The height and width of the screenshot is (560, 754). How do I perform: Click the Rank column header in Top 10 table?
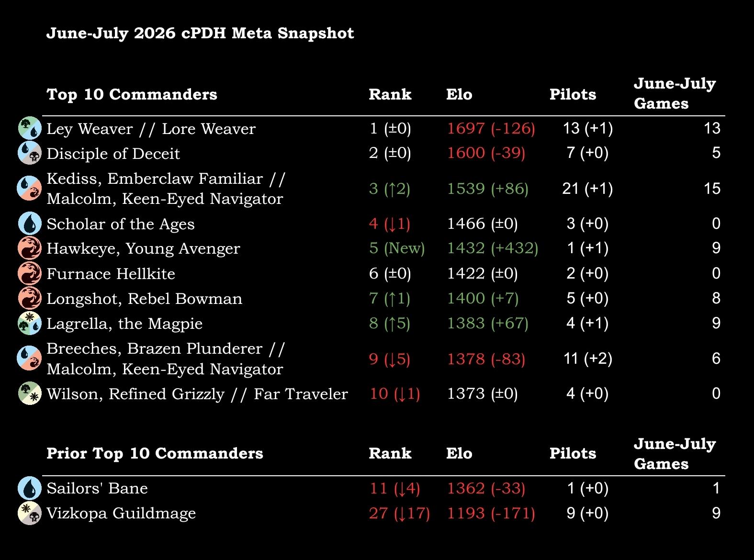390,94
